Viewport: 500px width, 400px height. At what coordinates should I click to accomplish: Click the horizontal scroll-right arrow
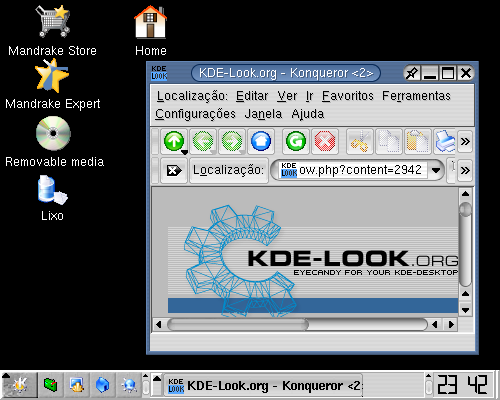point(451,324)
